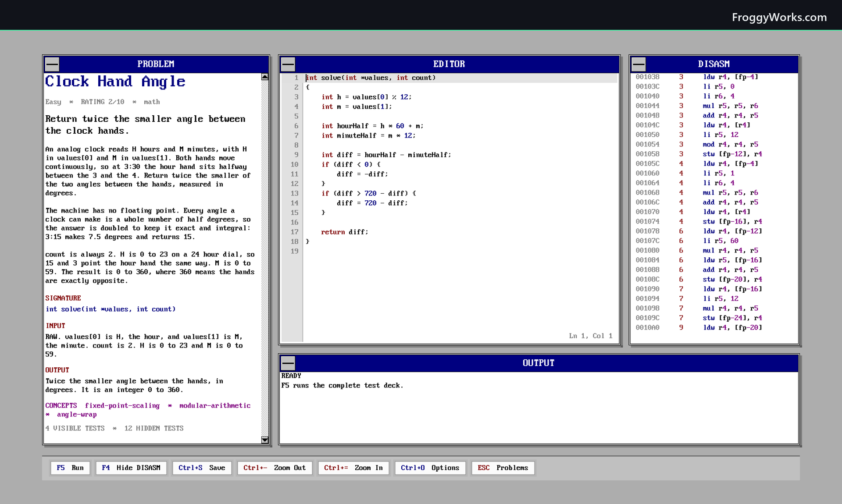Viewport: 842px width, 504px height.
Task: Click the Zoom Out button
Action: click(275, 468)
